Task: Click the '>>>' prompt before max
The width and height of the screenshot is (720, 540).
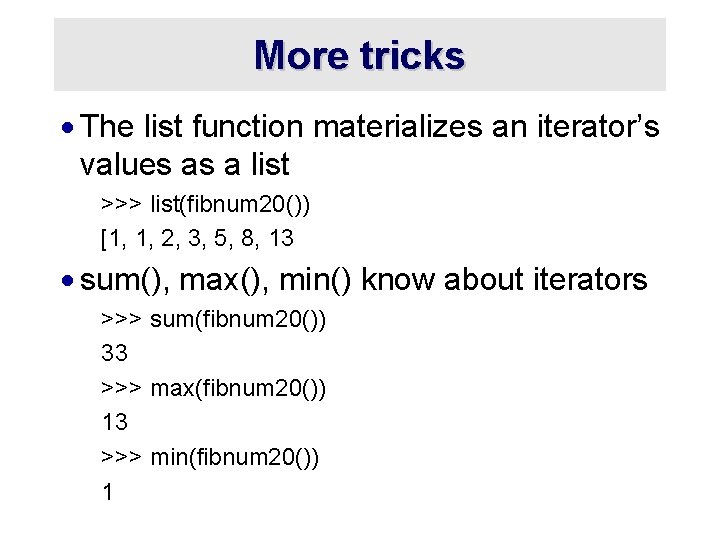Action: coord(121,388)
